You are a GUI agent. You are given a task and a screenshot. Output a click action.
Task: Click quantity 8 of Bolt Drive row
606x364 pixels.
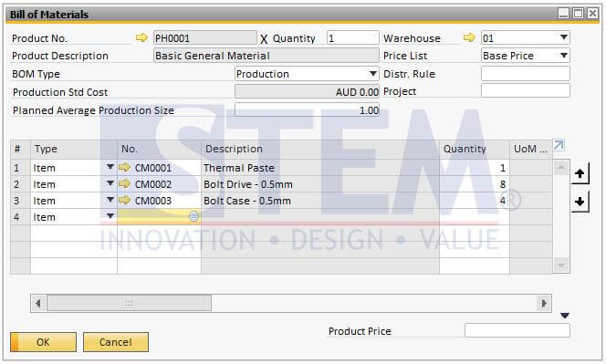[x=475, y=184]
